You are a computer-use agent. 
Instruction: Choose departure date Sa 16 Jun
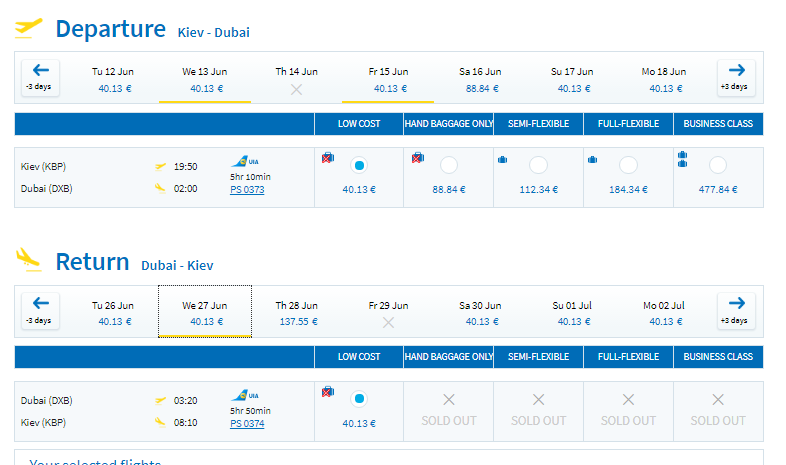pos(480,80)
